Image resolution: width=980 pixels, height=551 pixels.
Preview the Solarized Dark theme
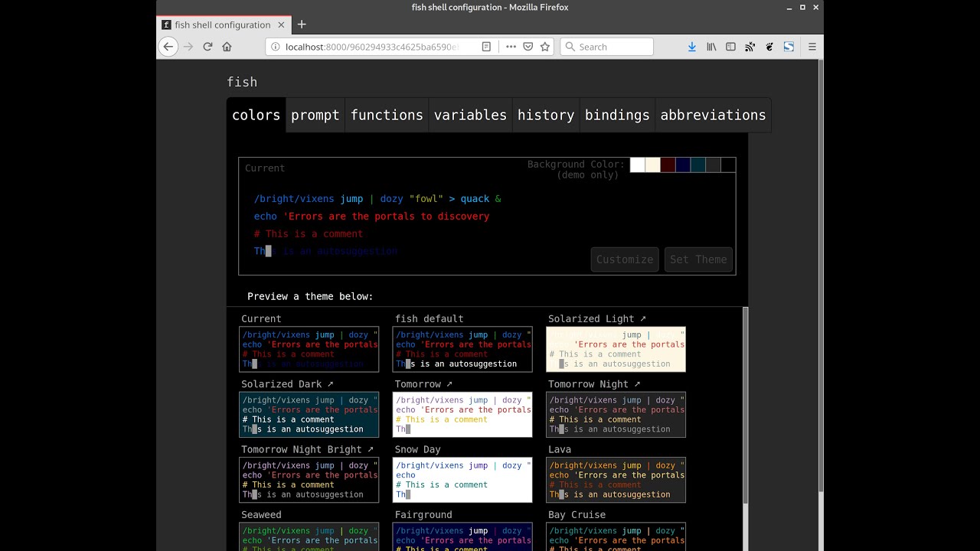[309, 415]
